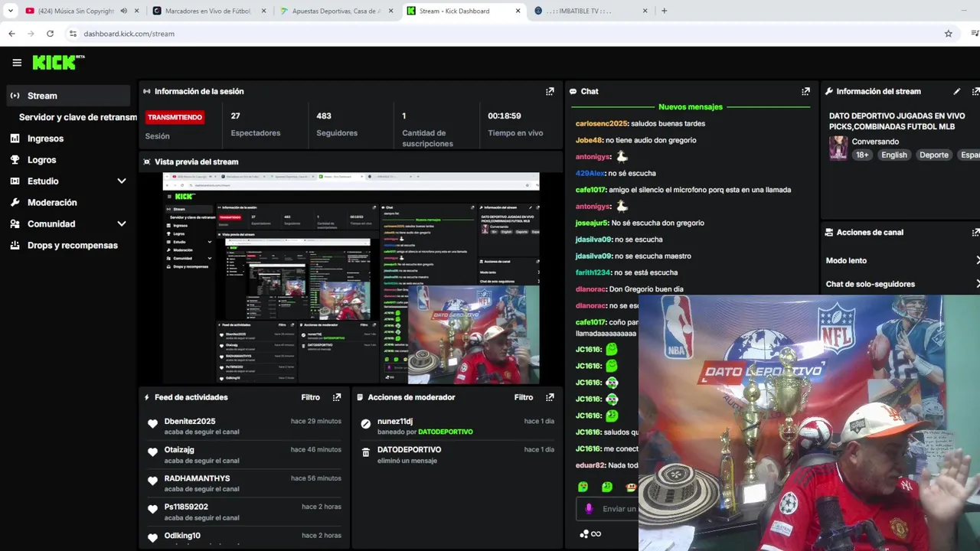Click the Drops y recompensas icon
Screen dimensions: 980x551
15,246
